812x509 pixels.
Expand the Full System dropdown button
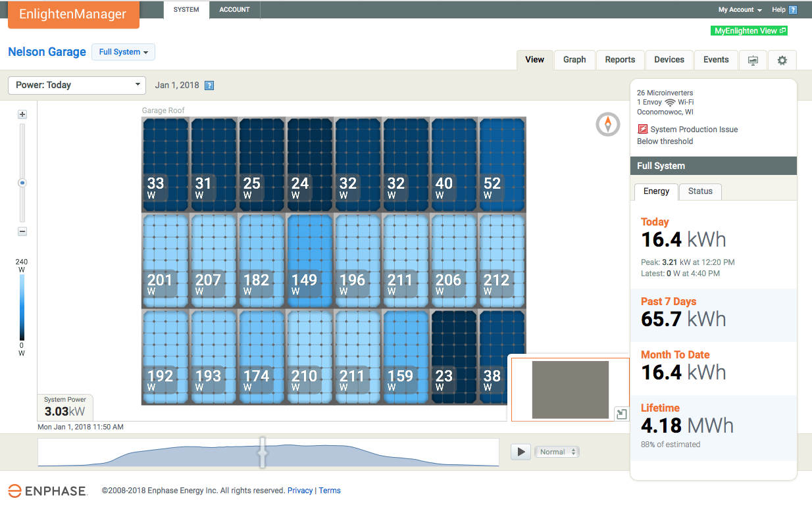123,52
